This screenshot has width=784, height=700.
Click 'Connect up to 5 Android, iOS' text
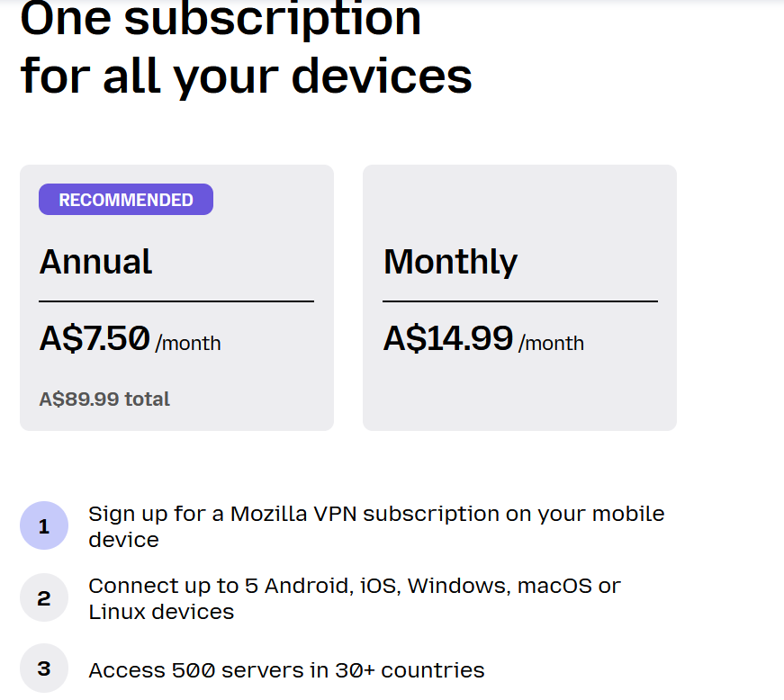pos(245,586)
